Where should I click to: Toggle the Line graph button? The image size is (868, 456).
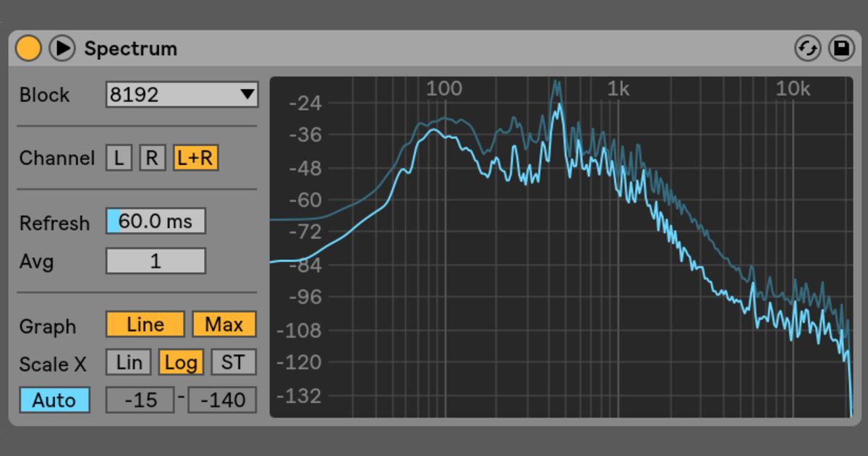(145, 325)
